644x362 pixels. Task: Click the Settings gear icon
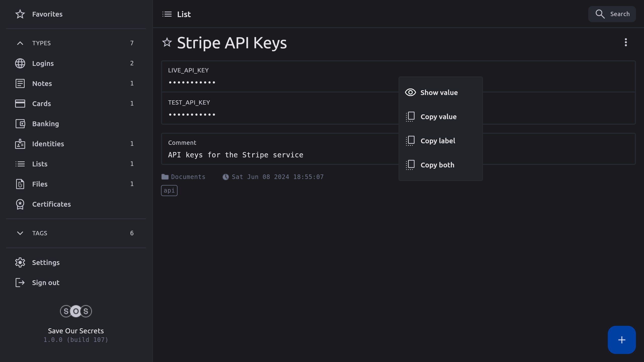(20, 262)
